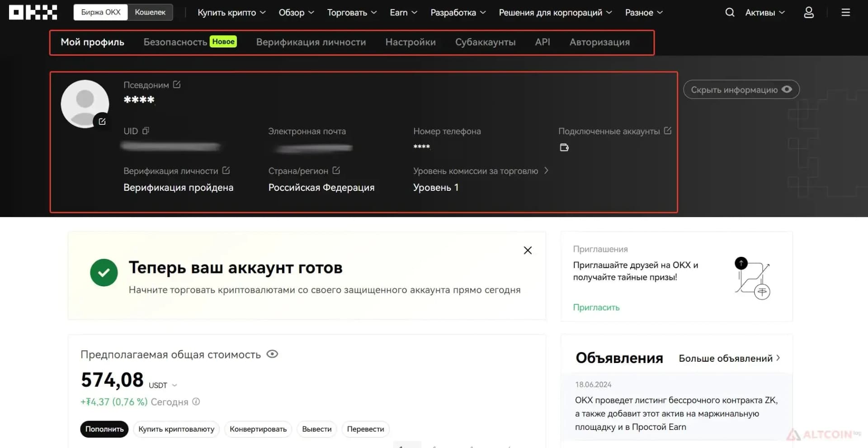Change the USDT currency dropdown
This screenshot has height=448, width=868.
(163, 385)
